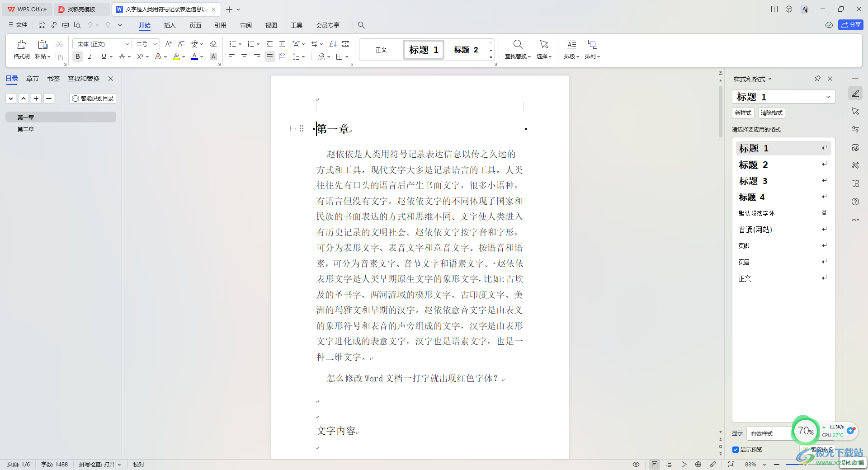Click the eye protection mode icon in the status bar

(x=636, y=464)
